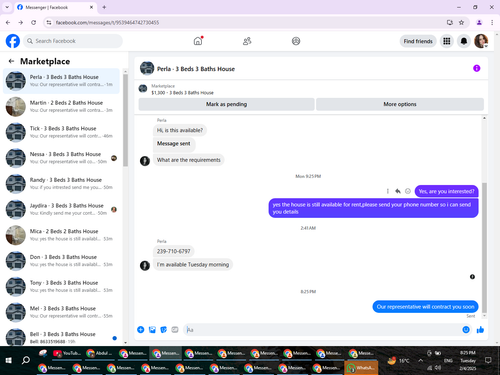The height and width of the screenshot is (375, 500).
Task: Choose a sticker from the composer
Action: click(x=163, y=330)
